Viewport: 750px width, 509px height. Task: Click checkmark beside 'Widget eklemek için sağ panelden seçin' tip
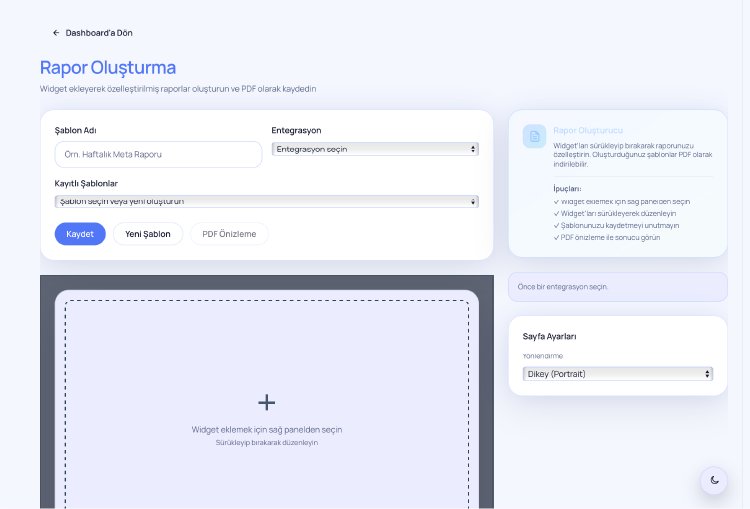tap(556, 201)
